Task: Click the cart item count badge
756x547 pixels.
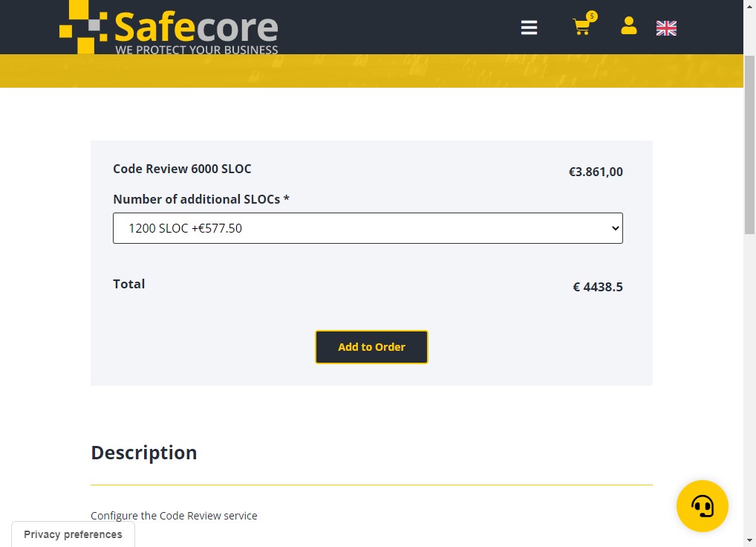Action: [x=592, y=16]
